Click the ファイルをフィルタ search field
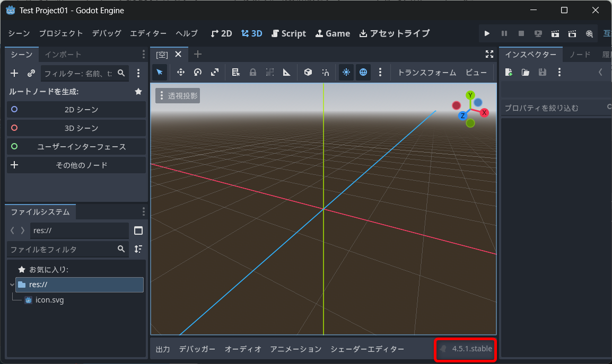 click(61, 249)
